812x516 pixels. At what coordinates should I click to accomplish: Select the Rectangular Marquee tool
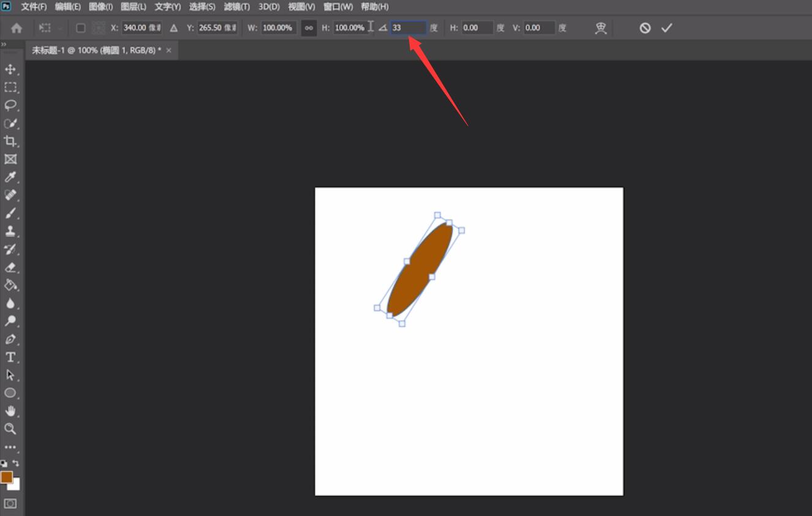click(10, 87)
